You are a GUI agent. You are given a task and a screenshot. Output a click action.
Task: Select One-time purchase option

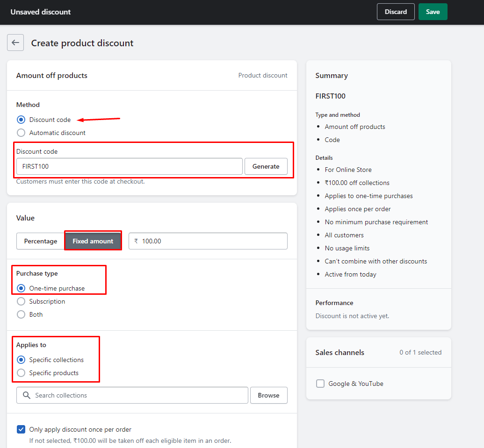pyautogui.click(x=21, y=288)
